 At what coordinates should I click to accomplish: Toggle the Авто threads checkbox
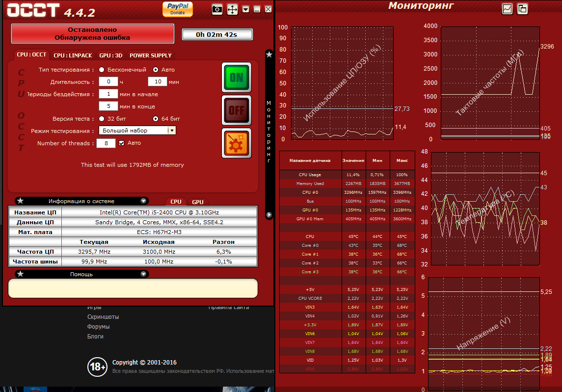pos(122,143)
